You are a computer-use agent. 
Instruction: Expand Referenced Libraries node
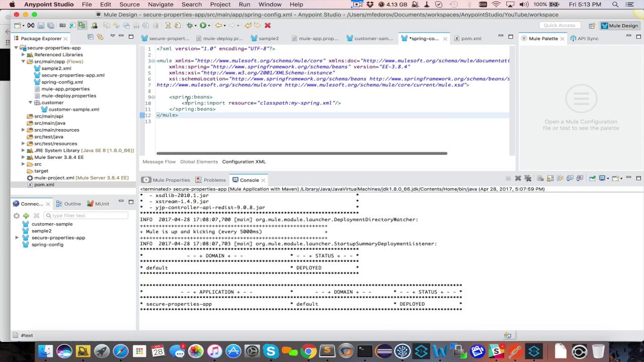point(23,55)
